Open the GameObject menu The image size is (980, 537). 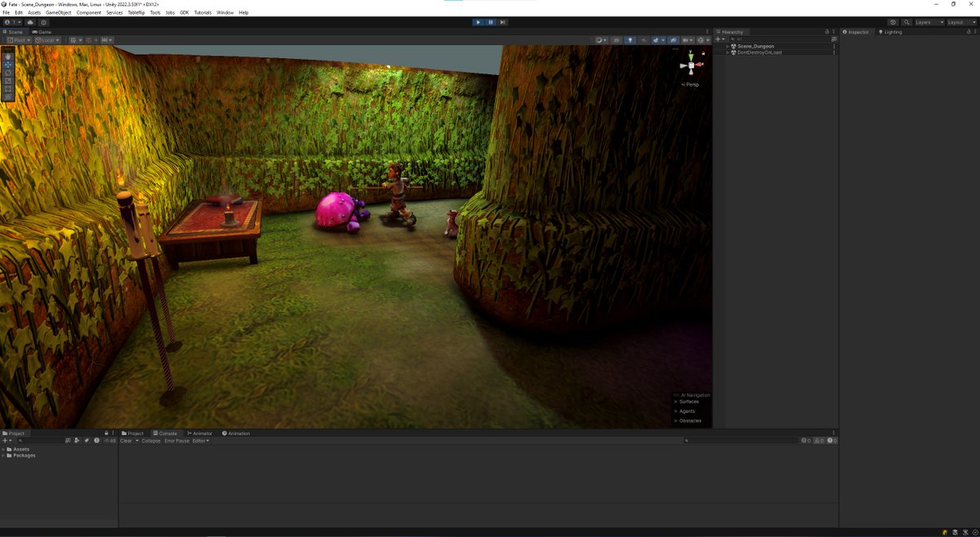(x=58, y=12)
